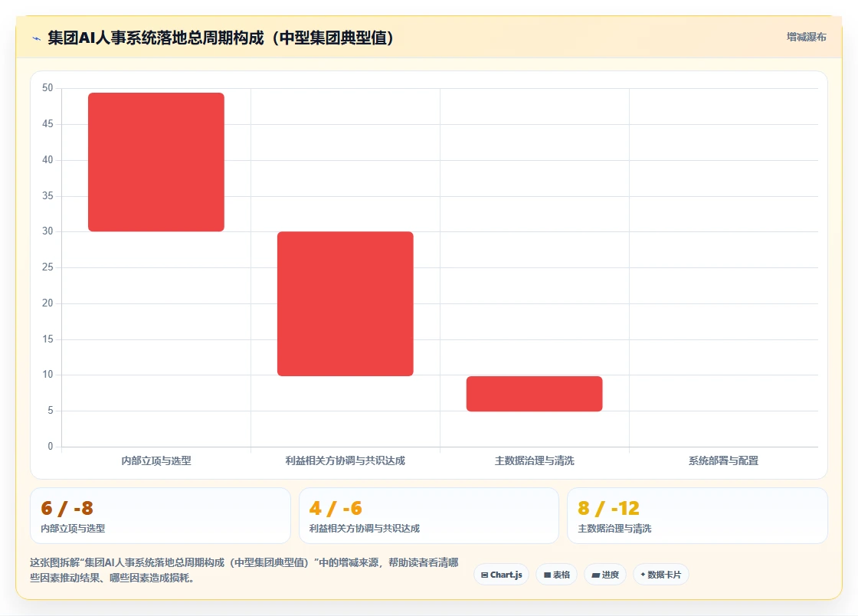The height and width of the screenshot is (616, 858).
Task: Open the data card showing 8 / -12
Action: coord(697,516)
